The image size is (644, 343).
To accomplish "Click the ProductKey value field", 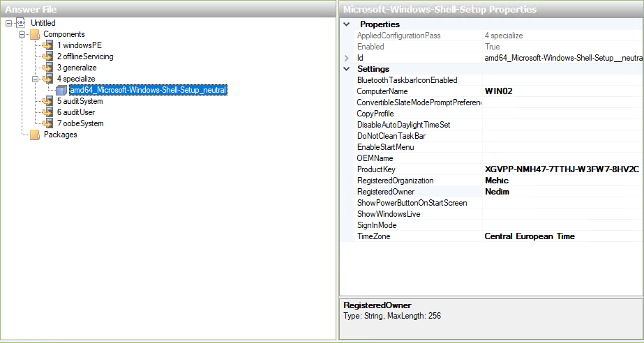I will 561,169.
